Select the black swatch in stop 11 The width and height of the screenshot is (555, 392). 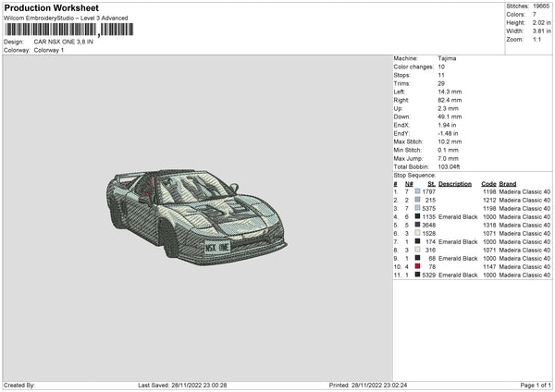[x=418, y=275]
